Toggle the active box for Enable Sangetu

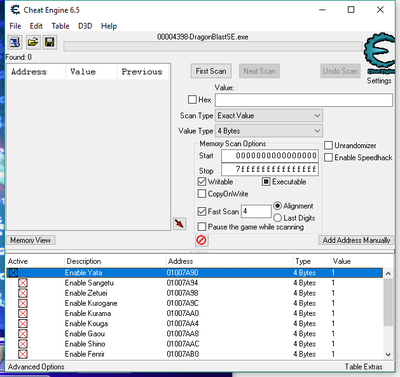tap(23, 283)
